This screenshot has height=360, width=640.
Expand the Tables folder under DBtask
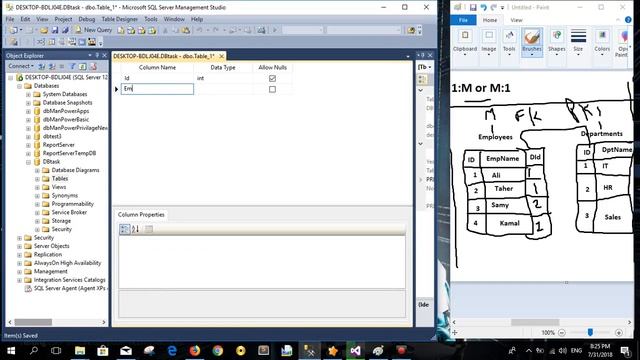(37, 179)
